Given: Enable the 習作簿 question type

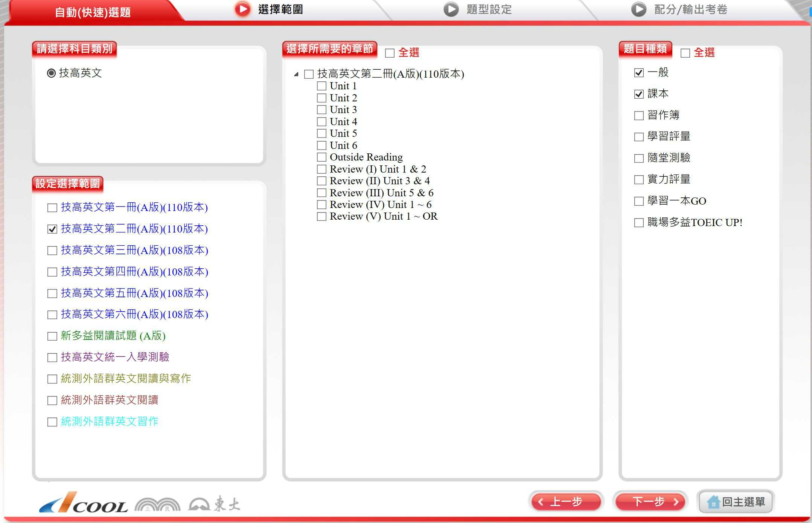Looking at the screenshot, I should pyautogui.click(x=639, y=116).
